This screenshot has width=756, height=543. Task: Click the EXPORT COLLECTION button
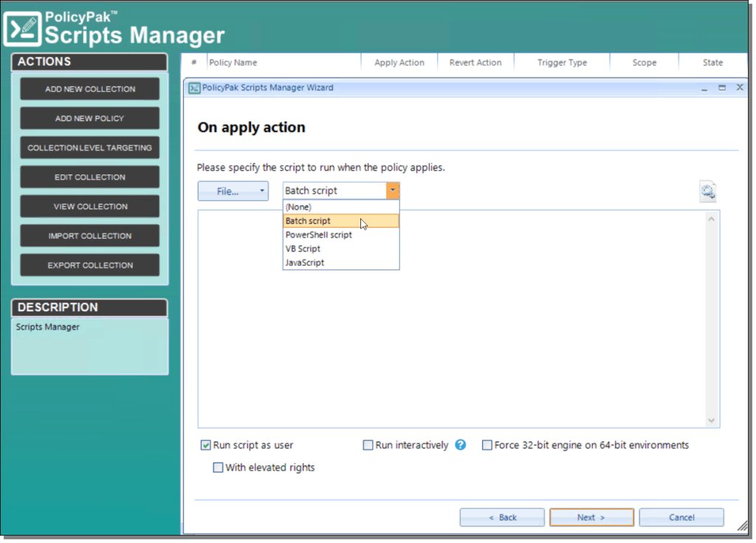(89, 264)
